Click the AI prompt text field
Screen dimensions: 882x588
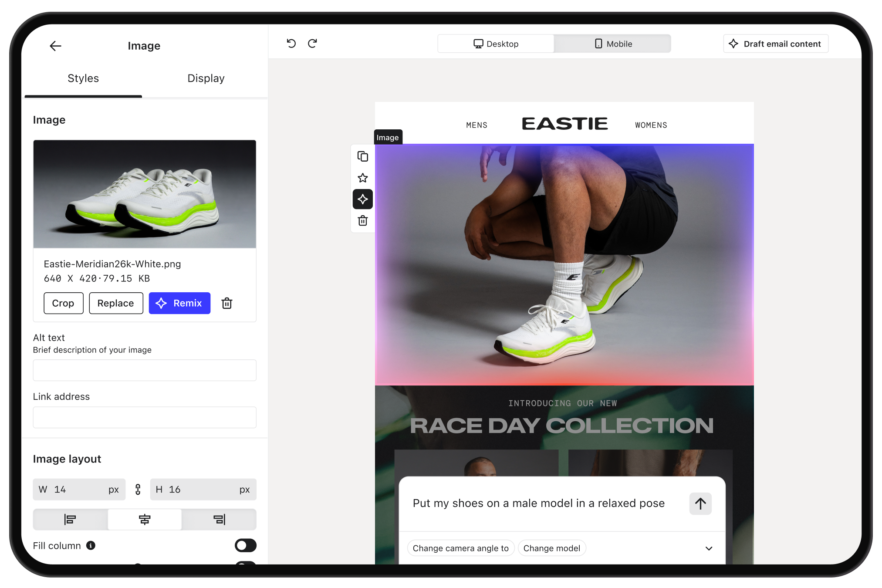pyautogui.click(x=539, y=504)
